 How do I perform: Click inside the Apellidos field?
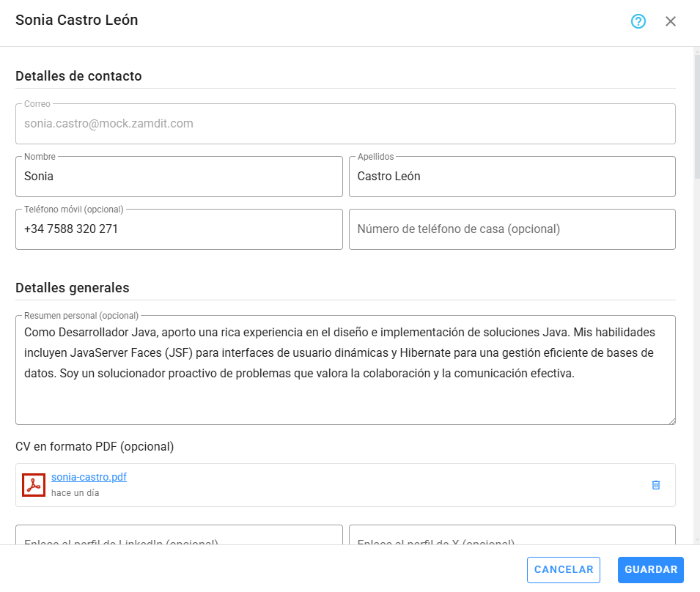(x=512, y=177)
